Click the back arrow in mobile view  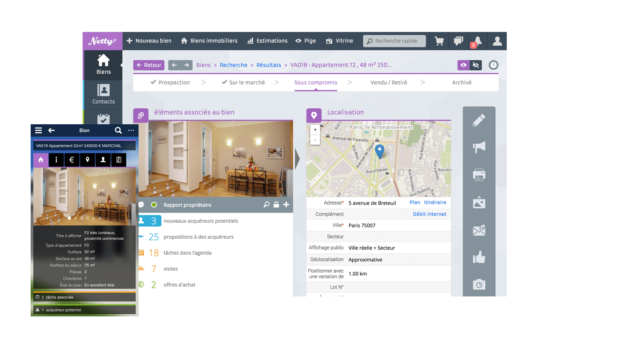pos(52,130)
